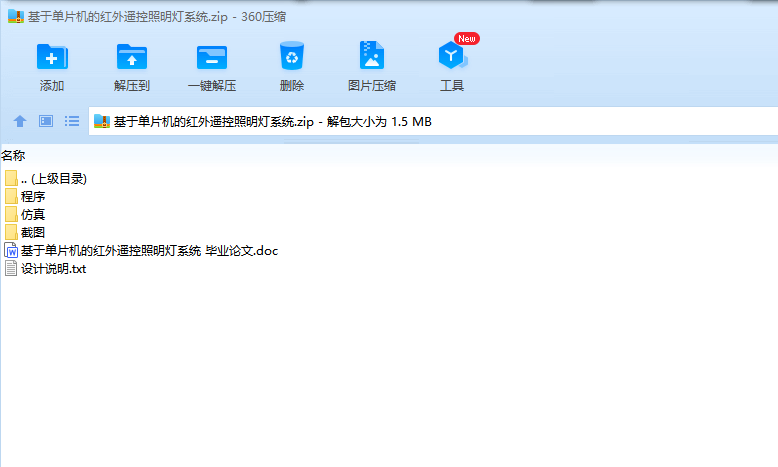Click the Word document icon of 毕业论文.doc
778x467 pixels.
point(11,251)
